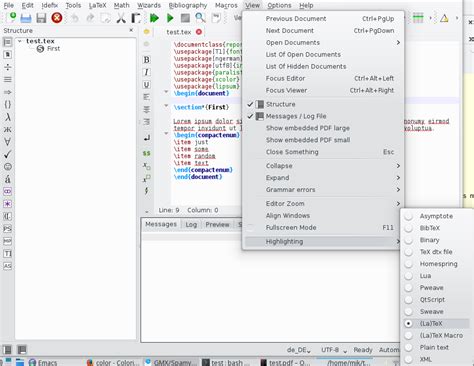The width and height of the screenshot is (474, 366).
Task: Open TikZ TI commands panel icon
Action: [x=8, y=254]
